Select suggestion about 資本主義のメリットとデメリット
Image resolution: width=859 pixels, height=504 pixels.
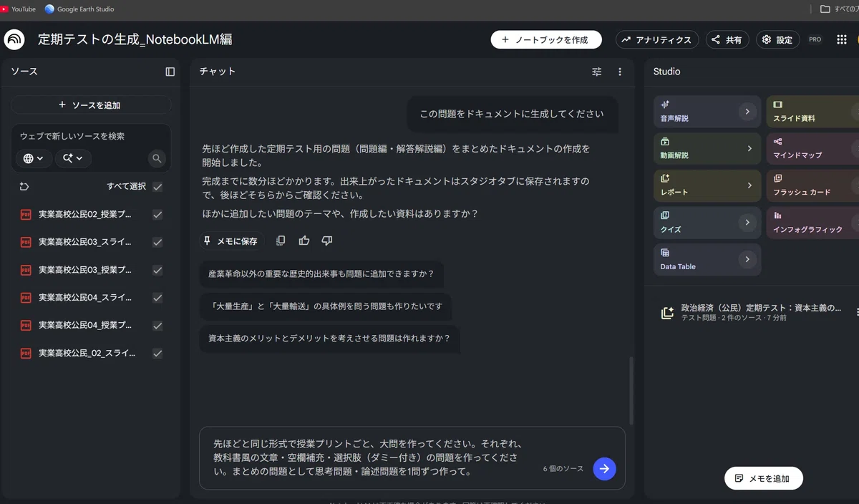[329, 339]
